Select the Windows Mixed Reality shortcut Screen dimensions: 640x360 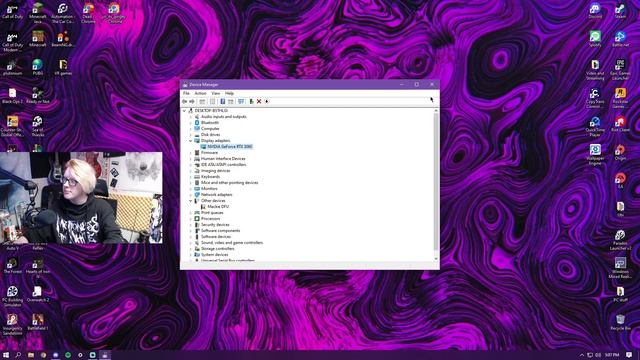coord(620,268)
